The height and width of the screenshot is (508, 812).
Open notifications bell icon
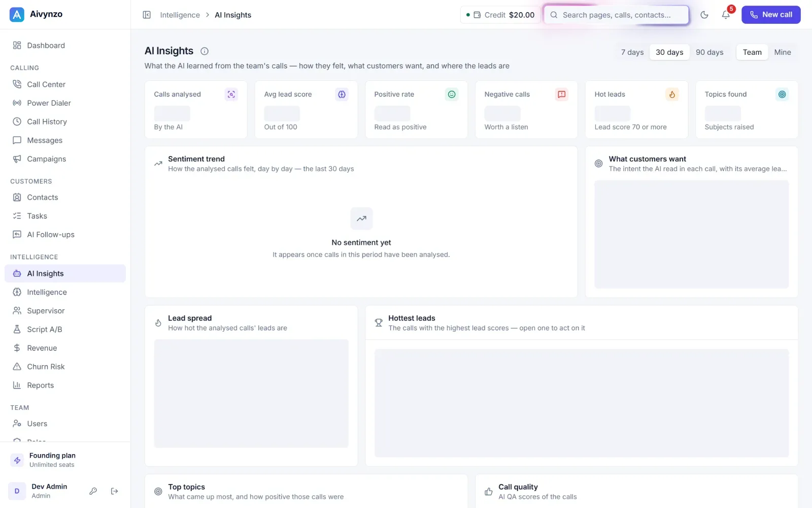click(x=726, y=15)
